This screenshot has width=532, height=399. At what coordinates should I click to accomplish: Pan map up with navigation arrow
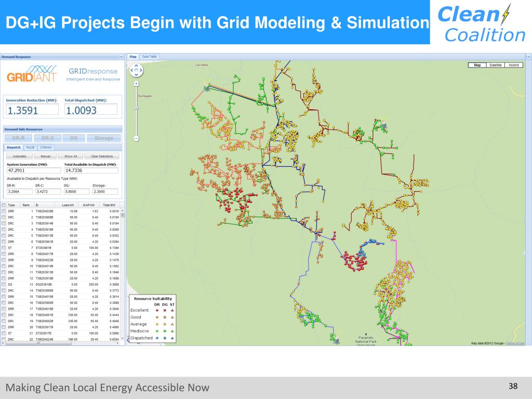(x=137, y=66)
